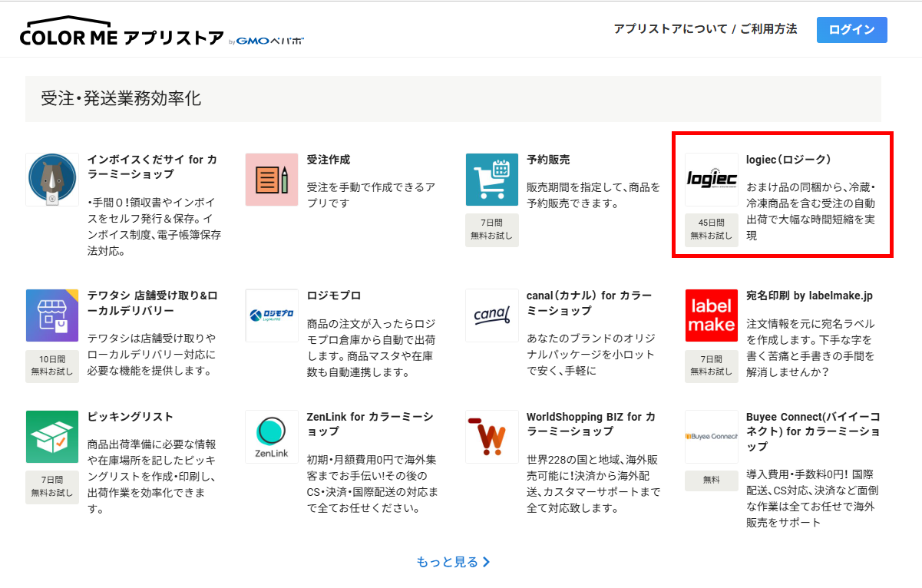Click logiec description starting おまけ品の同梱から
Image resolution: width=922 pixels, height=588 pixels.
[x=811, y=211]
